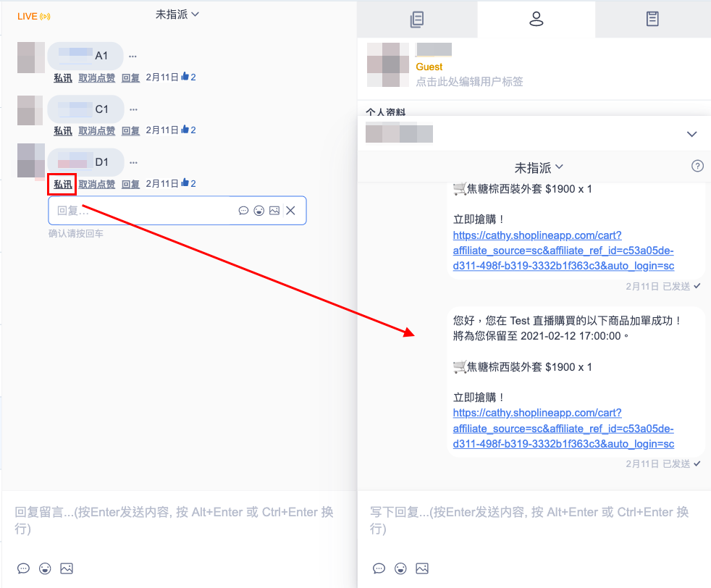The height and width of the screenshot is (588, 711).
Task: Open saved replies icon below comment textarea
Action: click(x=24, y=568)
